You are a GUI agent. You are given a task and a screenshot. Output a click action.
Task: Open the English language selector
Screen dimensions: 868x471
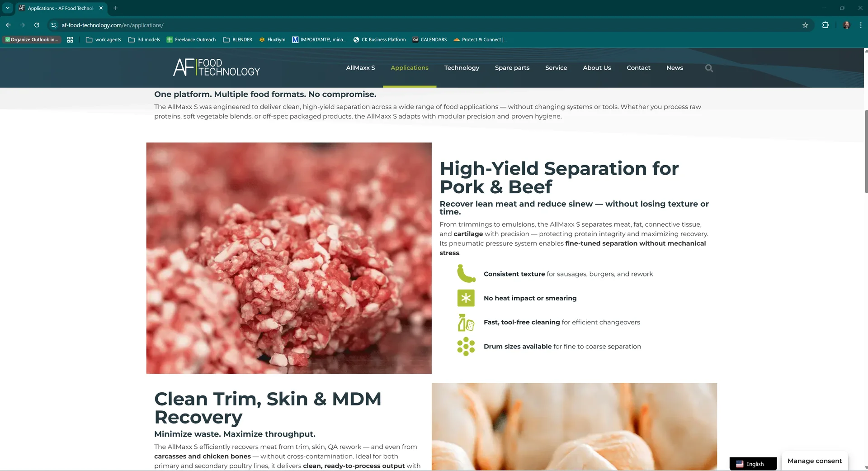[x=753, y=464]
